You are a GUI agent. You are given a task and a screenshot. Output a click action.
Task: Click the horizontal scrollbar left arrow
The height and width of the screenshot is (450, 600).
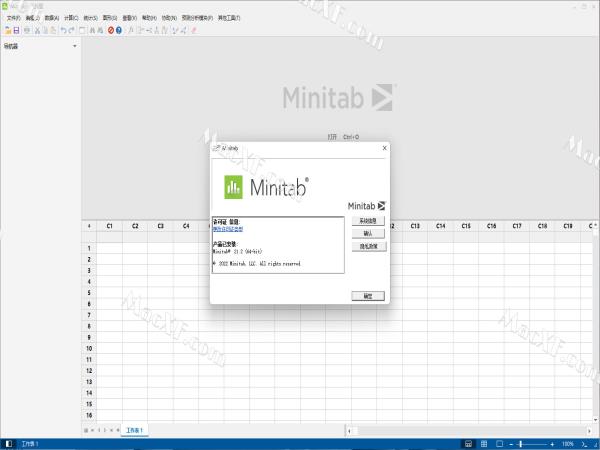(349, 431)
